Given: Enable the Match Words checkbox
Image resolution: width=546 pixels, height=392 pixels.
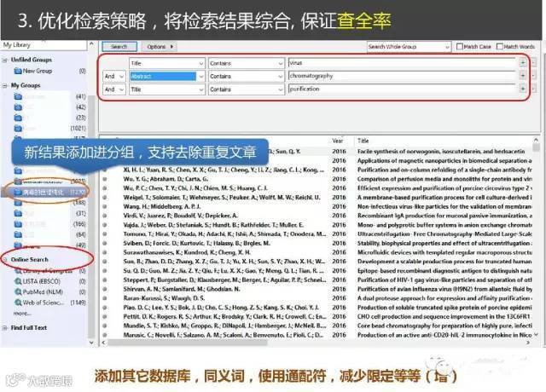Looking at the screenshot, I should (x=500, y=46).
